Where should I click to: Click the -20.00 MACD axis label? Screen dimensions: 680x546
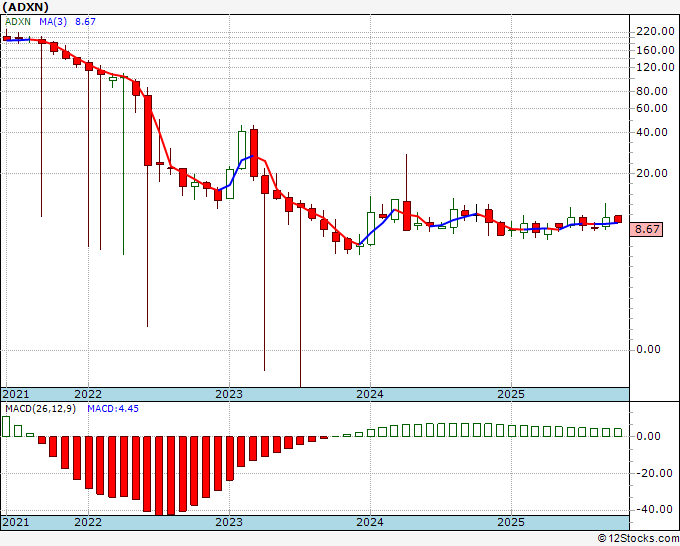(x=652, y=473)
